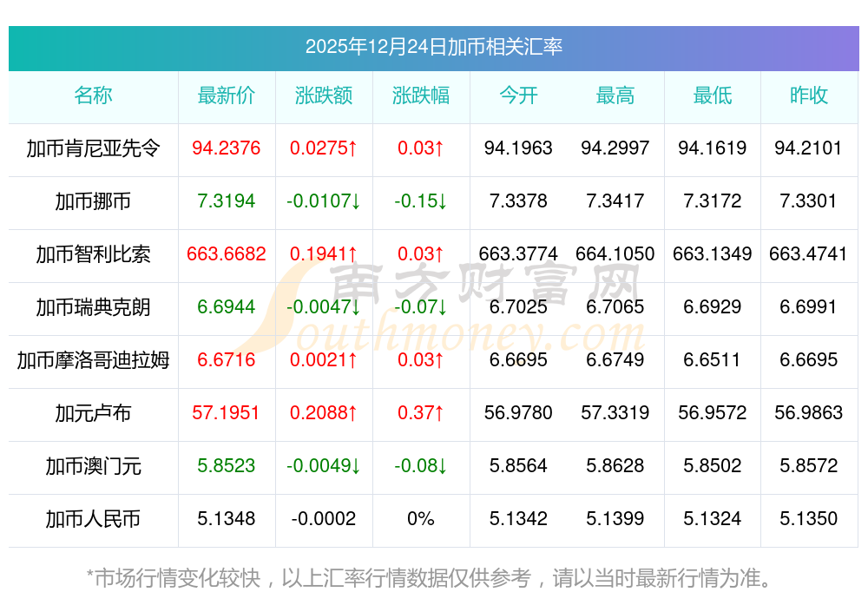Viewport: 868px width, 605px height.
Task: Click the 加币智利比索 row name
Action: (93, 254)
